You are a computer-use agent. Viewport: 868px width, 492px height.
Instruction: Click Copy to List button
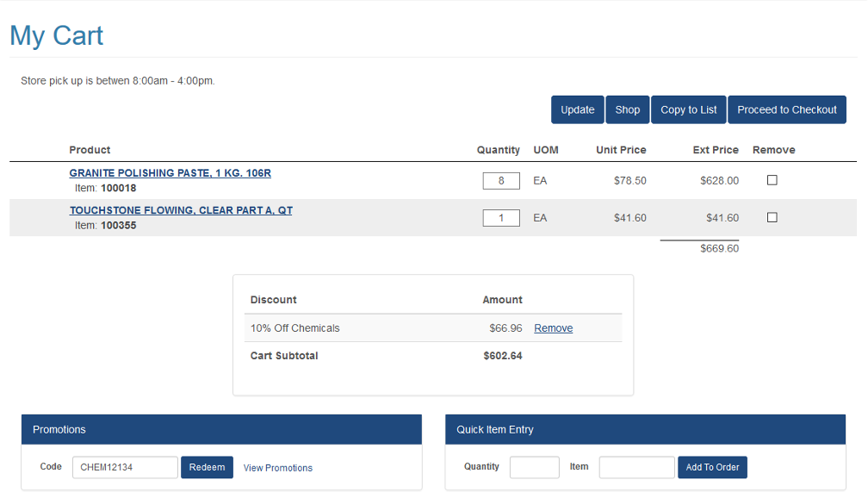(688, 109)
